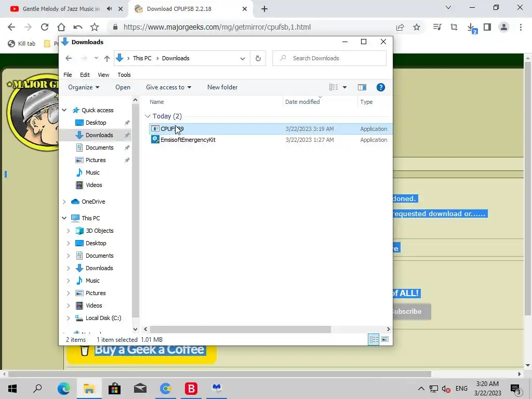Click the Subscribe button on the webpage
Image resolution: width=532 pixels, height=399 pixels.
point(412,312)
